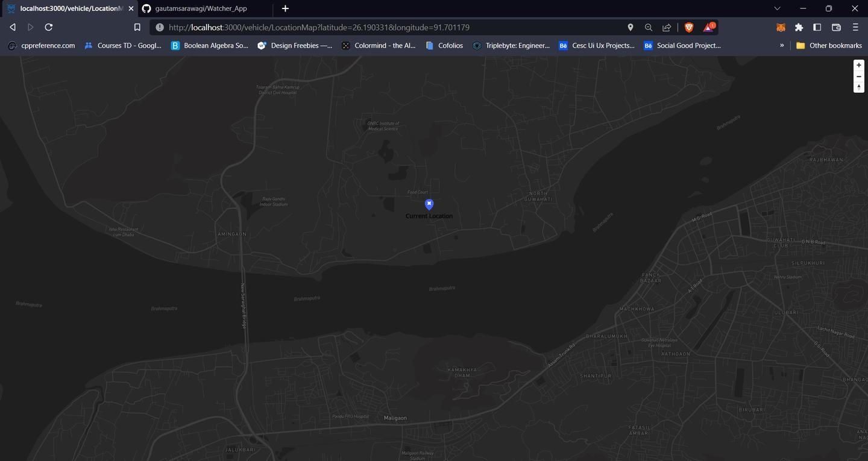This screenshot has height=461, width=868.
Task: Open Other bookmarks folder
Action: (x=829, y=45)
